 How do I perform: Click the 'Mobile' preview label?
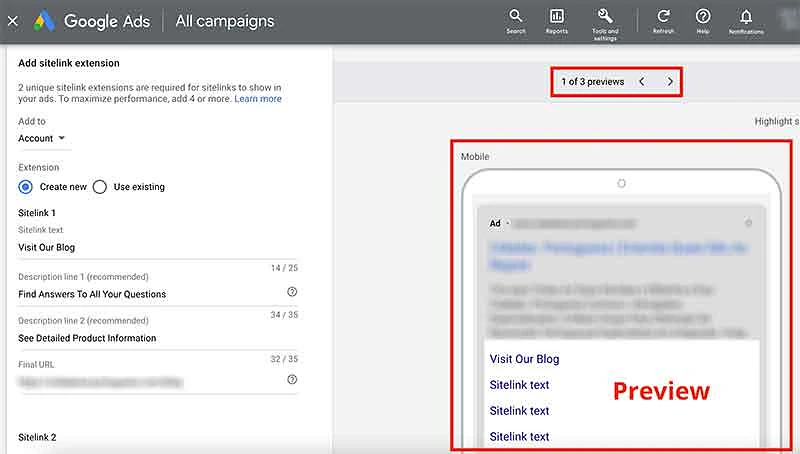[475, 157]
